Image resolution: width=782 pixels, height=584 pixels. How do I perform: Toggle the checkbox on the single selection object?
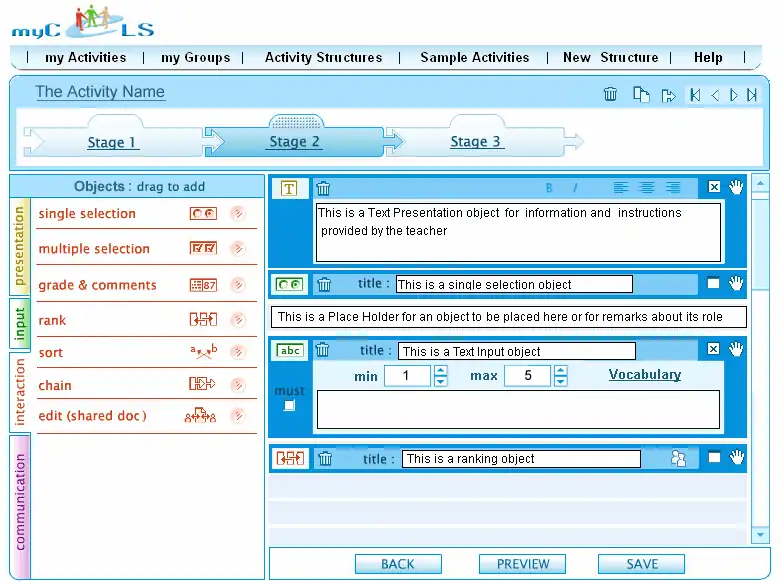click(713, 284)
